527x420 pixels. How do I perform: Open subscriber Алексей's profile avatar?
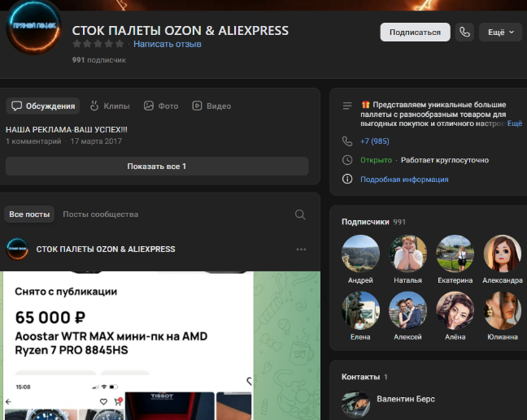[407, 310]
